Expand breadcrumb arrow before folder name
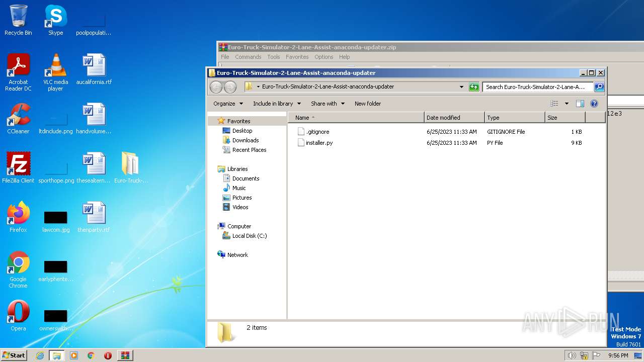644x362 pixels. pos(258,87)
